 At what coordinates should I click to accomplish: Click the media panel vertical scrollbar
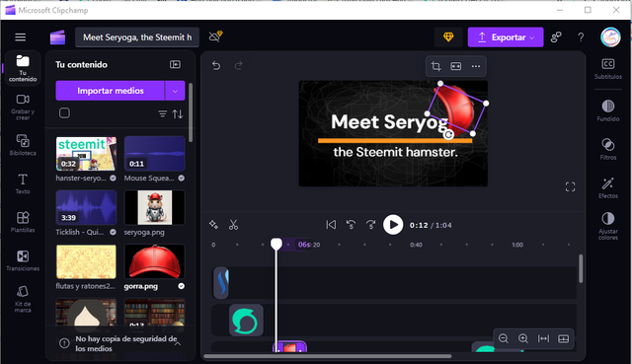click(x=191, y=112)
